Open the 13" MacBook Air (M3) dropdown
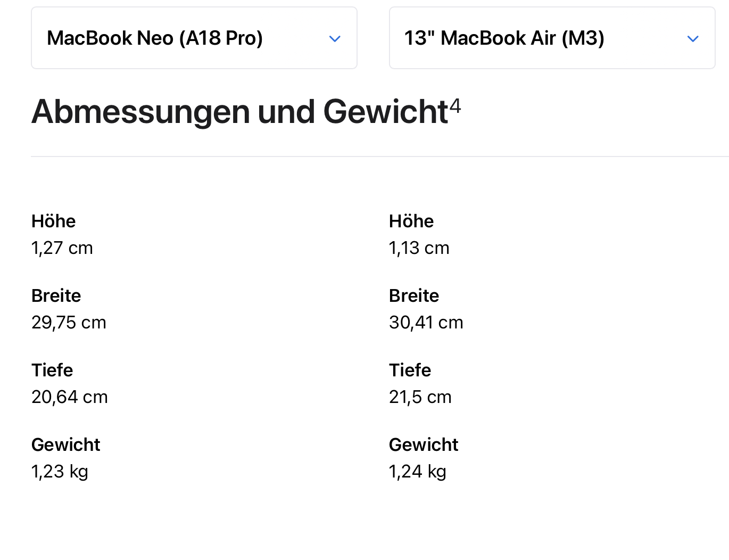729x560 pixels. 552,38
